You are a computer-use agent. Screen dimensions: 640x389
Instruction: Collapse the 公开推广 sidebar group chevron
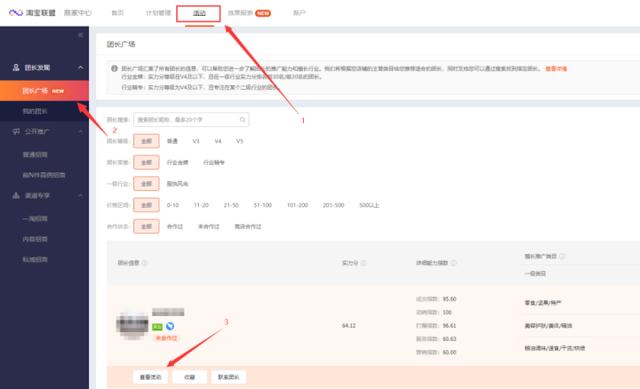pyautogui.click(x=80, y=131)
